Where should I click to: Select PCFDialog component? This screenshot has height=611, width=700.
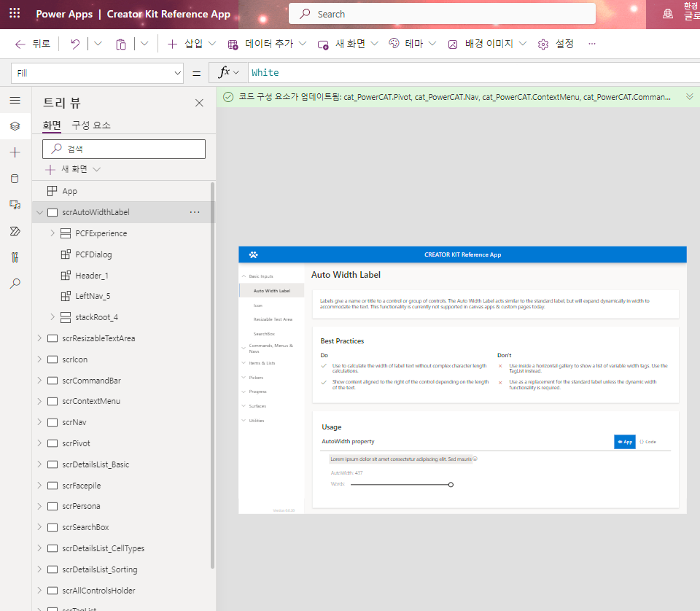pos(93,254)
